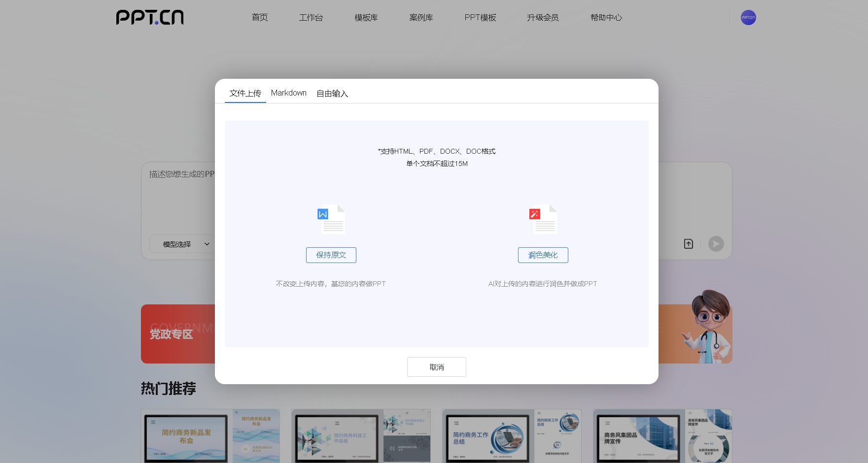Image resolution: width=868 pixels, height=463 pixels.
Task: Open the 首页 navigation item
Action: [x=259, y=18]
